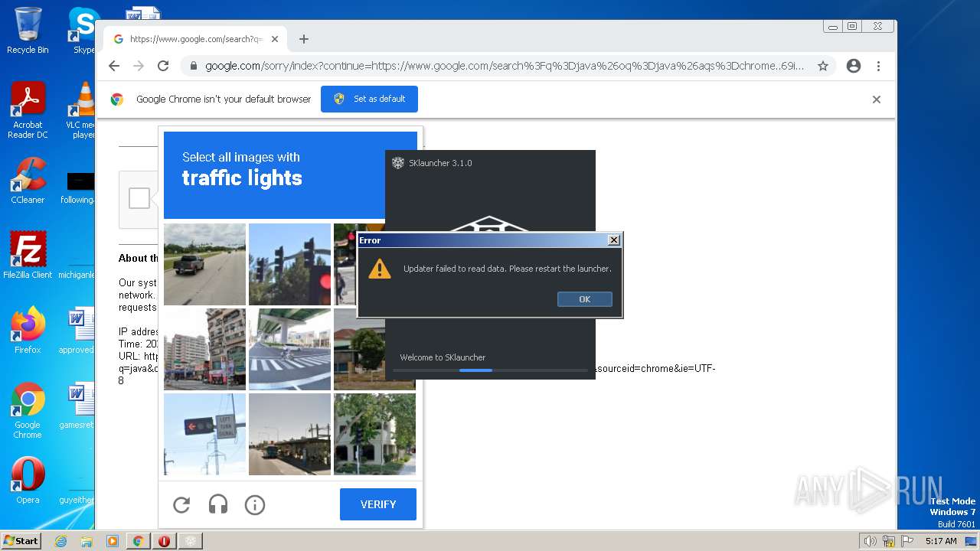Screen dimensions: 980x551
Task: Tick the reCAPTCHA checkbox
Action: pyautogui.click(x=139, y=199)
